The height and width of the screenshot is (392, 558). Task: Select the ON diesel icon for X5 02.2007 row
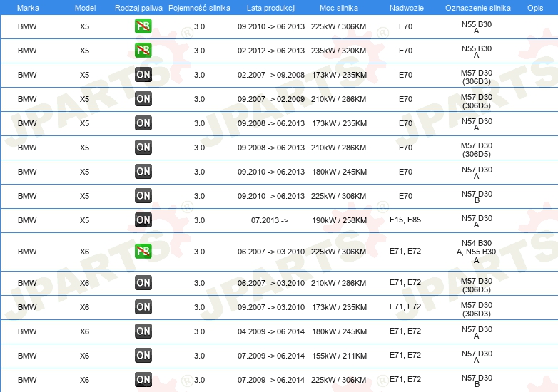pos(143,75)
